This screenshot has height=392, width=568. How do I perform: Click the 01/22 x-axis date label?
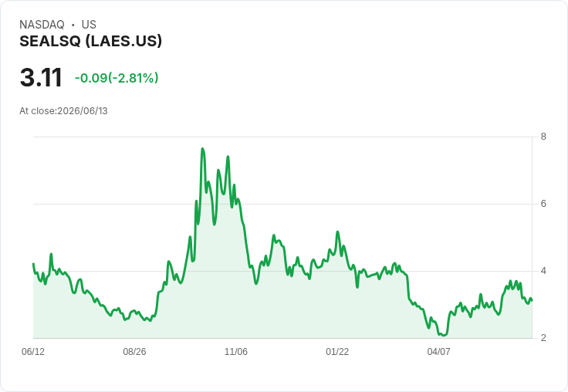337,351
